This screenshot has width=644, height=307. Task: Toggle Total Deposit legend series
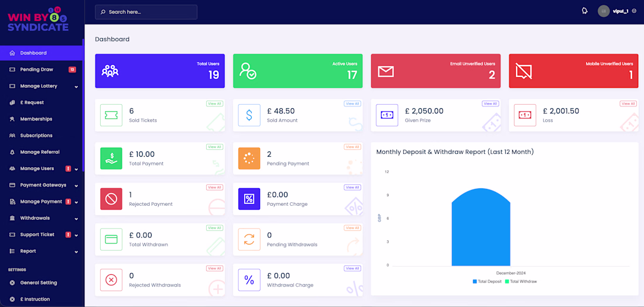[487, 281]
